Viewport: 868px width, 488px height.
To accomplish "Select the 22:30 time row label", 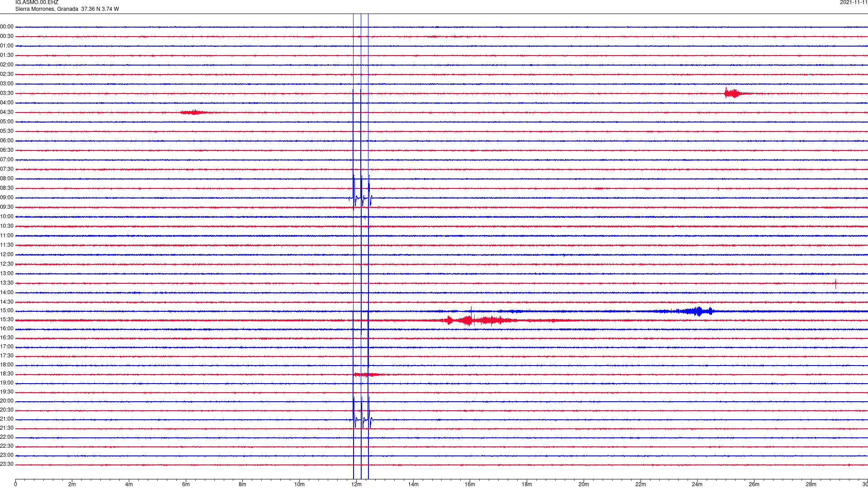I will pyautogui.click(x=7, y=446).
